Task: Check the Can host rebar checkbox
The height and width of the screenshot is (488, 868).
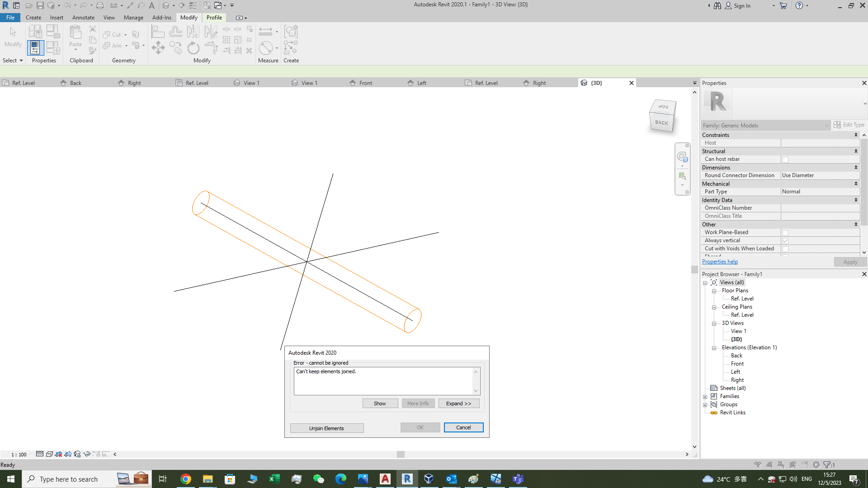Action: 785,160
